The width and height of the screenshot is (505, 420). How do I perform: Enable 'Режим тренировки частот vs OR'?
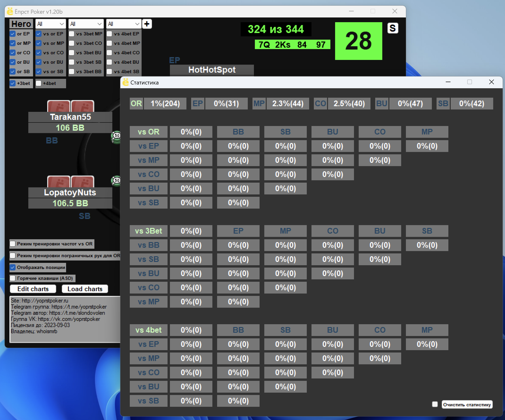[x=13, y=244]
